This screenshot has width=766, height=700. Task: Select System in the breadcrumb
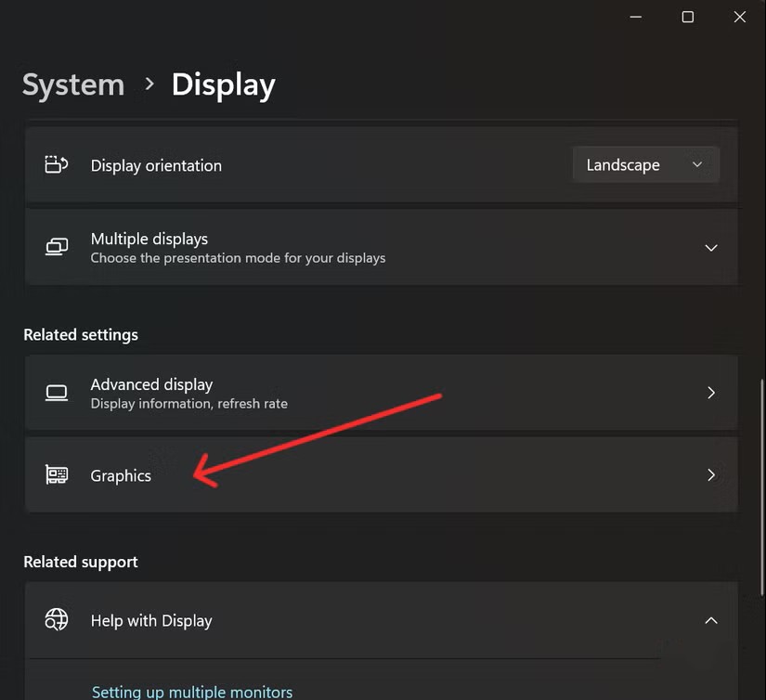coord(72,84)
